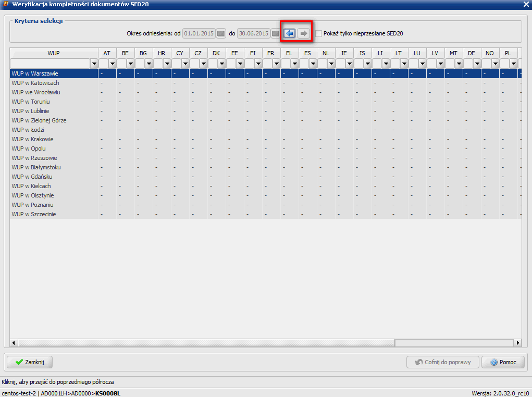Viewport: 532px width, 397px height.
Task: Click the ES column header
Action: (x=308, y=53)
